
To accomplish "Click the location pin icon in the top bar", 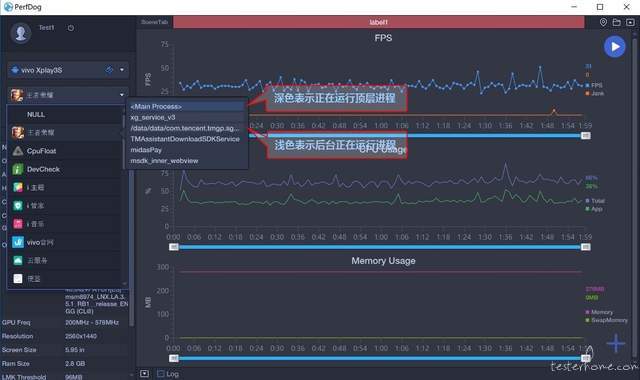I will point(603,22).
